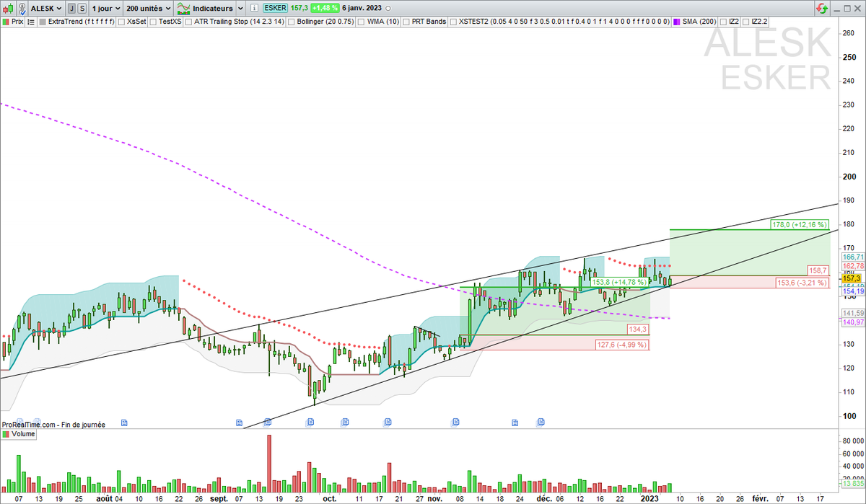Enable the TestXS indicator checkbox
The width and height of the screenshot is (866, 504).
tap(154, 22)
